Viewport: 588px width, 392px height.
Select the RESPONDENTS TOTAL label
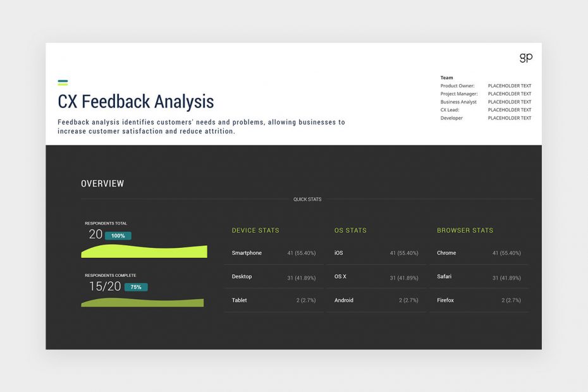(106, 223)
